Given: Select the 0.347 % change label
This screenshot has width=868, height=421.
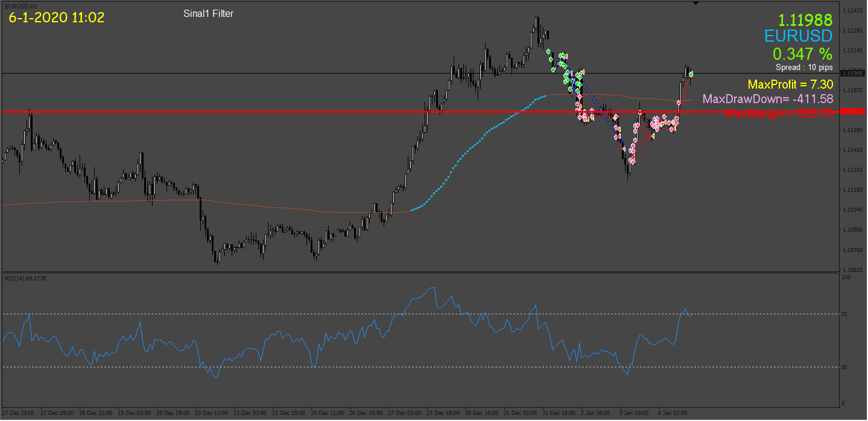Looking at the screenshot, I should pos(803,52).
